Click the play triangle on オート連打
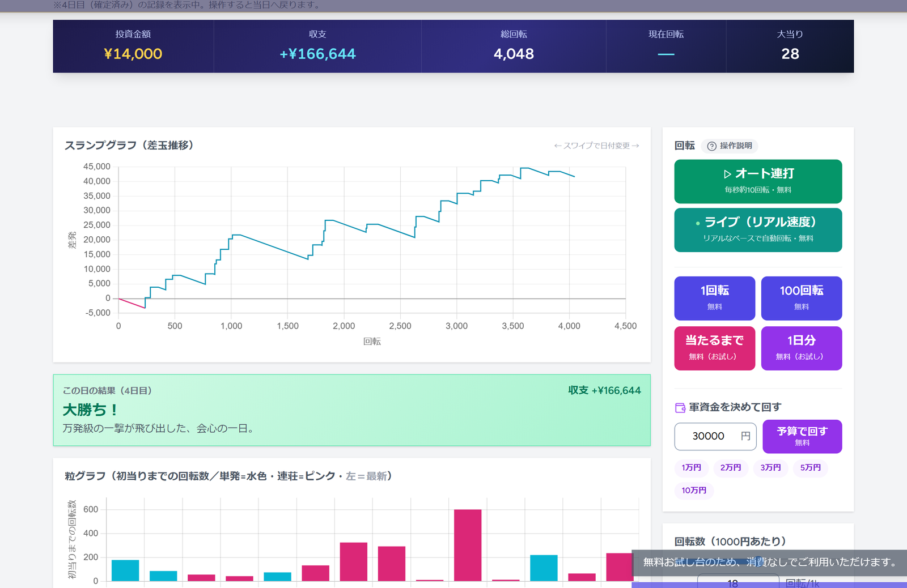This screenshot has height=588, width=907. pos(727,174)
